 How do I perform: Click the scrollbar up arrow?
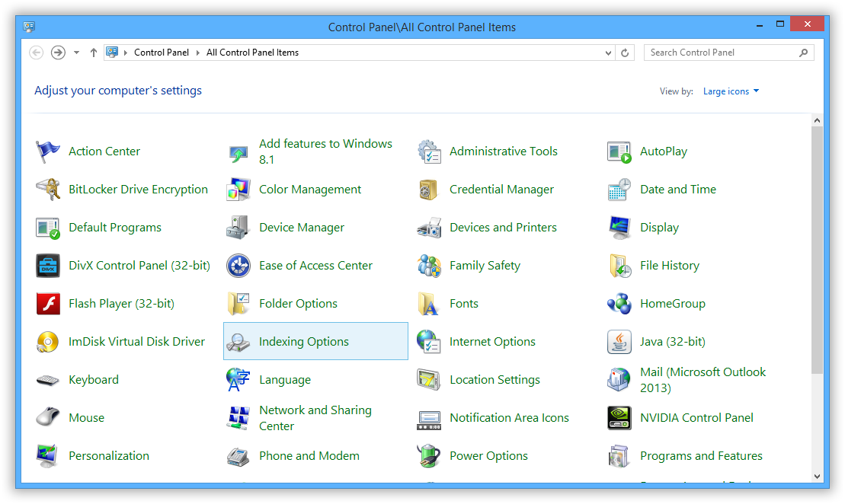[817, 120]
